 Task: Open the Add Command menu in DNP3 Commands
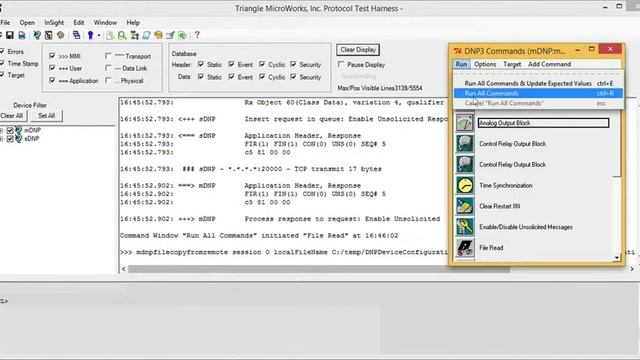(x=549, y=64)
